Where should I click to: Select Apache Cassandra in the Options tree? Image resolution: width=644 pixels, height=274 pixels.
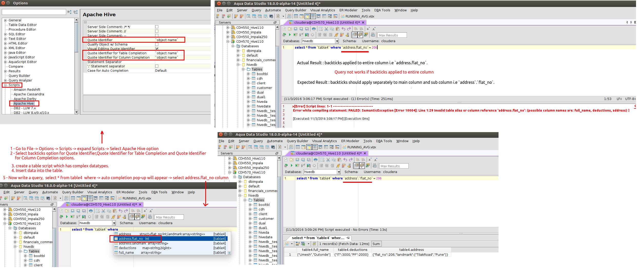29,94
